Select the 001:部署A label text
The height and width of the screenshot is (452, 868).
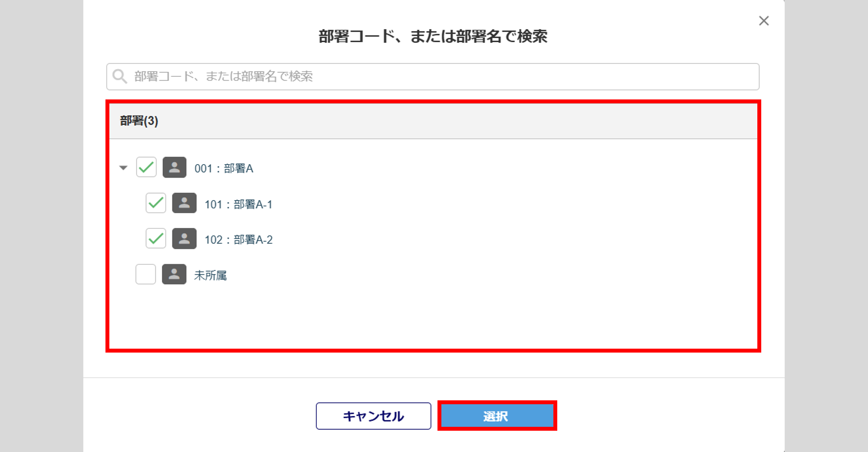(x=224, y=168)
